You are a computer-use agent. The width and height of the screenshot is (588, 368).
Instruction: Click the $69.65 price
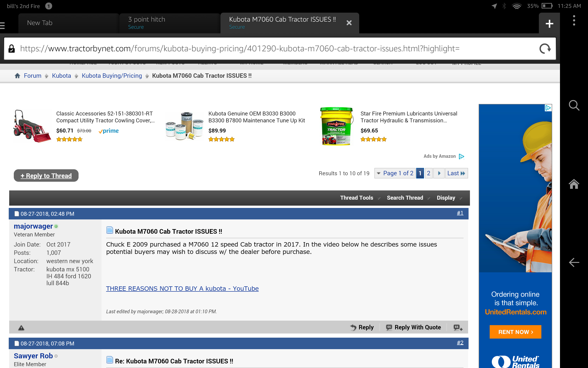point(369,131)
